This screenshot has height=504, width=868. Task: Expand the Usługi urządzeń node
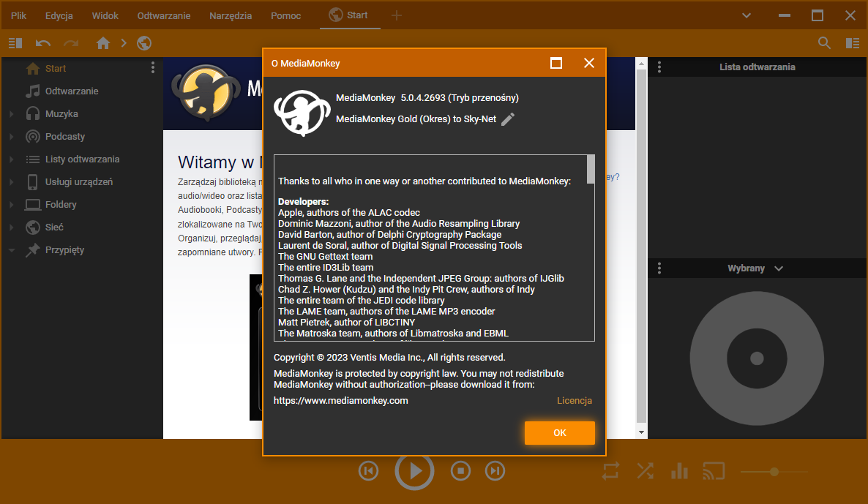click(x=11, y=182)
